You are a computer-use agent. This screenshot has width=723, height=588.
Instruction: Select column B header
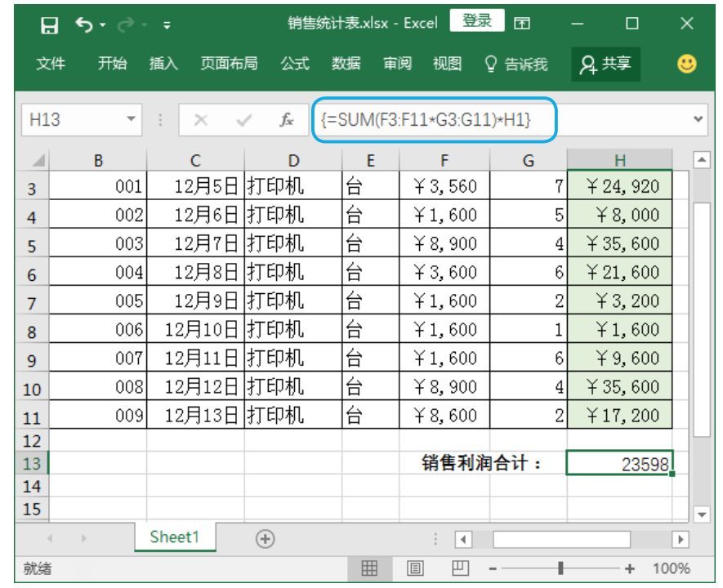[98, 160]
